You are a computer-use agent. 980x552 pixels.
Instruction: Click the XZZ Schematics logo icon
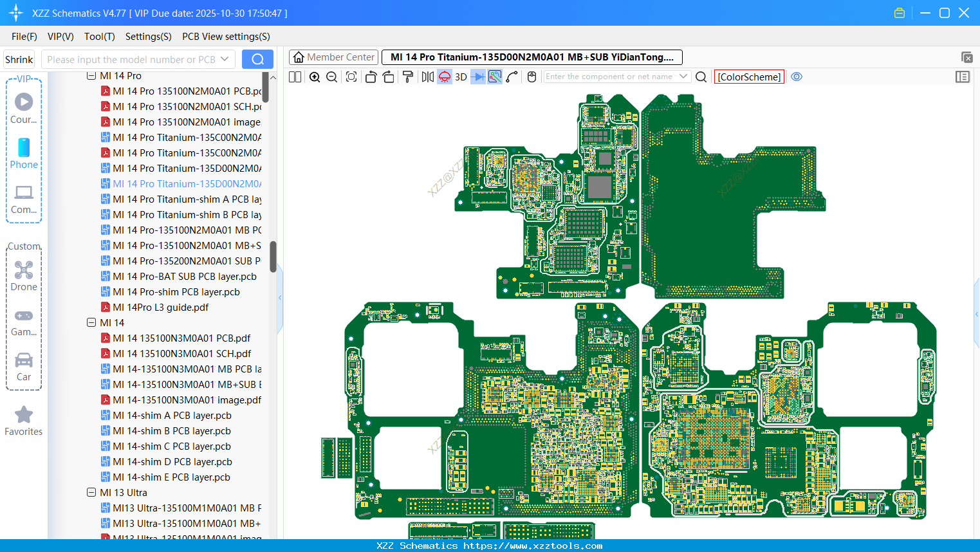tap(15, 13)
